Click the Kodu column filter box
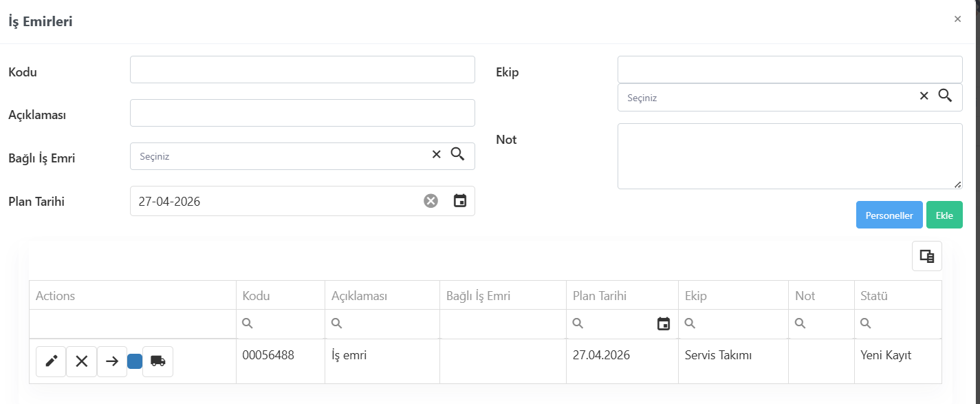The image size is (980, 404). (x=281, y=323)
